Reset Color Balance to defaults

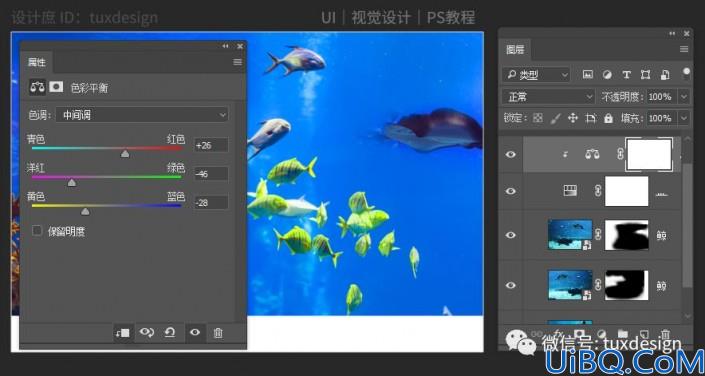[x=170, y=333]
